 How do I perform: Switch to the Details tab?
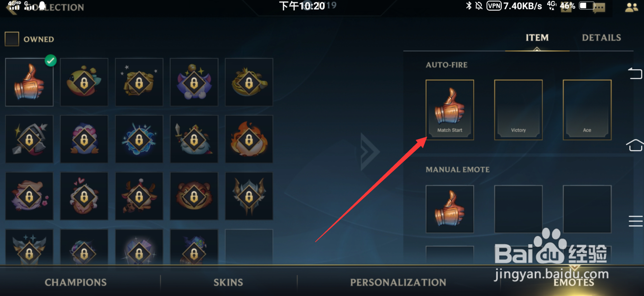601,38
